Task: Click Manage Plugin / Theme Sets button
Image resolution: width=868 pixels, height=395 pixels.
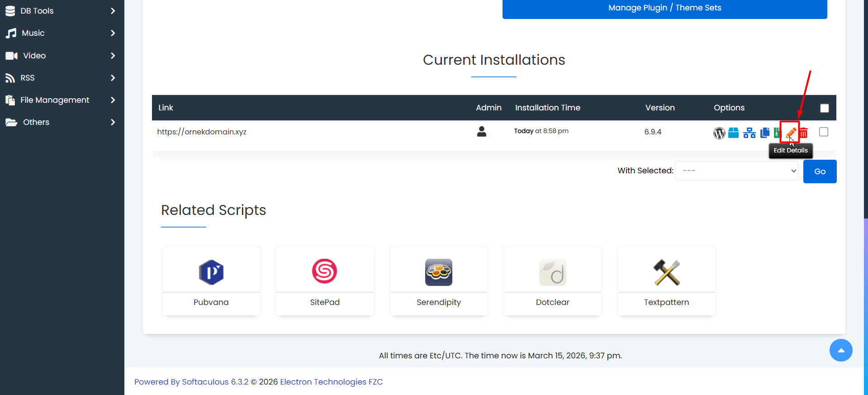Action: coord(664,8)
